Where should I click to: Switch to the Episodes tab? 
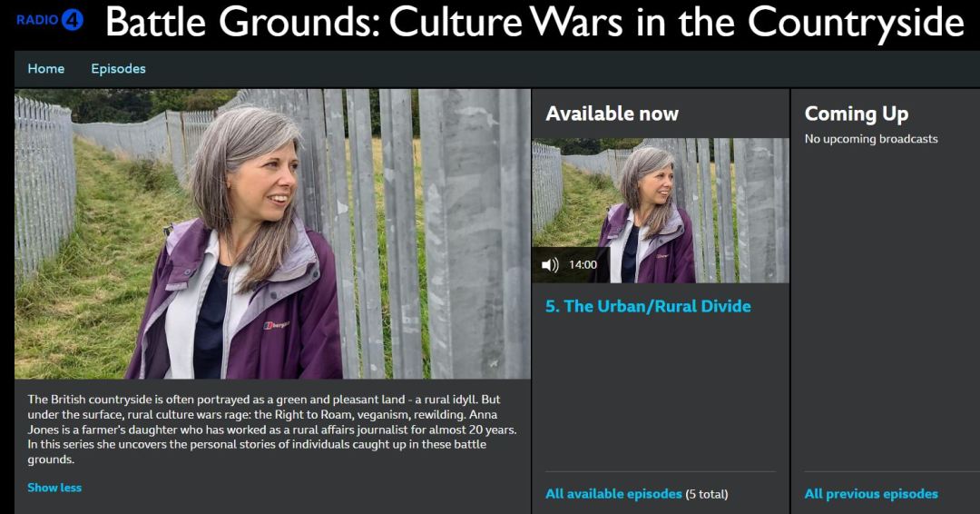point(118,69)
